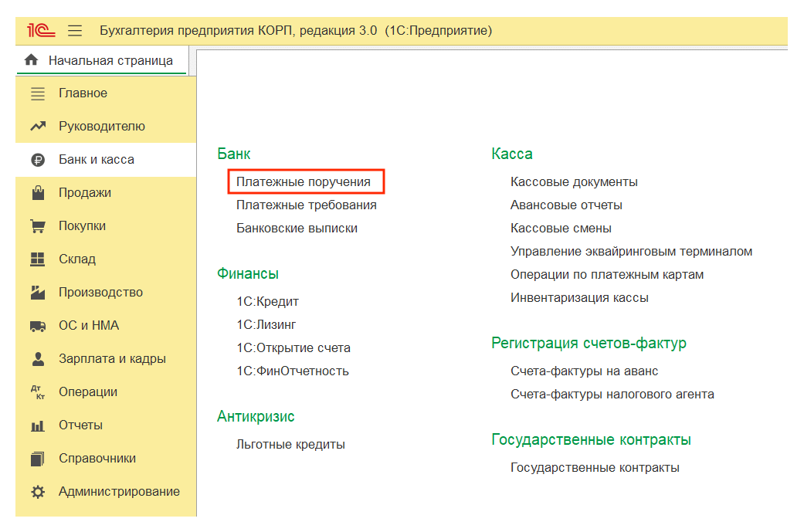Open Льготные кредиты under Антикризис

click(x=290, y=445)
